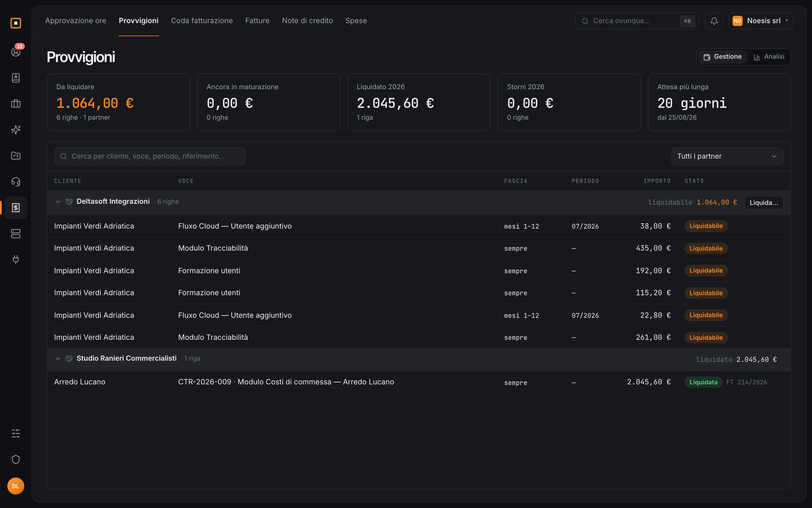
Task: Click the commission search field by cliente, voce
Action: pos(150,156)
